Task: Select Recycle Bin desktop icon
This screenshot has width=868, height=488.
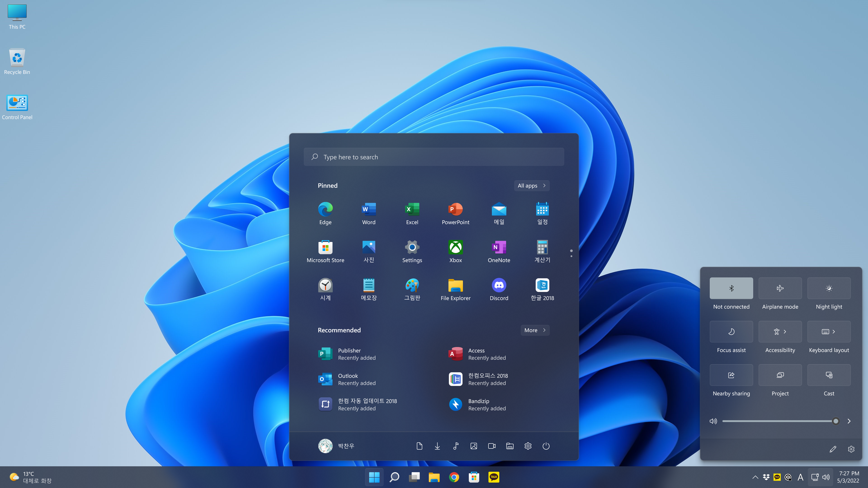Action: point(17,61)
